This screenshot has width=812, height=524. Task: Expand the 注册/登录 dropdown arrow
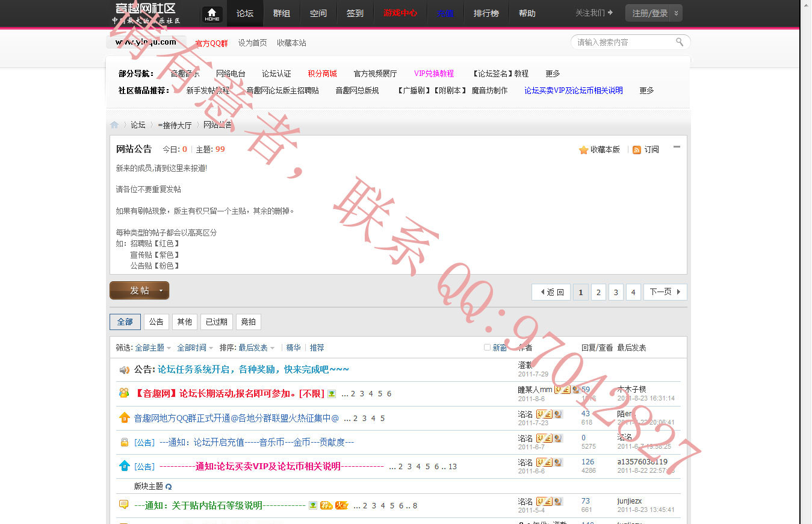(x=676, y=13)
